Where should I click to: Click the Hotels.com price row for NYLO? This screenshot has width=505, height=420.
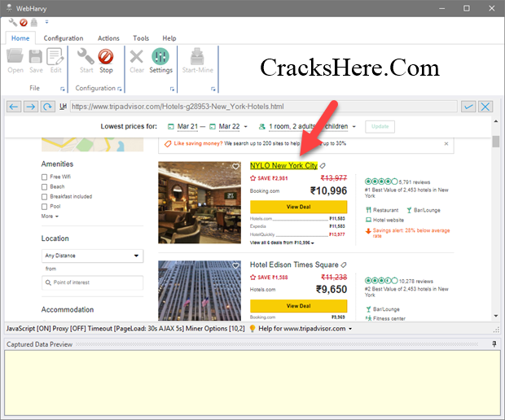297,219
